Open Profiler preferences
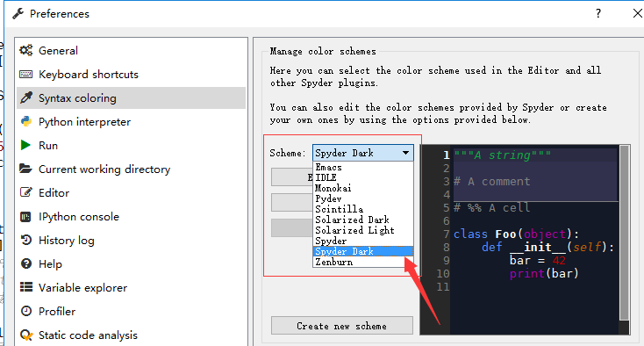Viewport: 644px width, 346px height. pos(131,312)
